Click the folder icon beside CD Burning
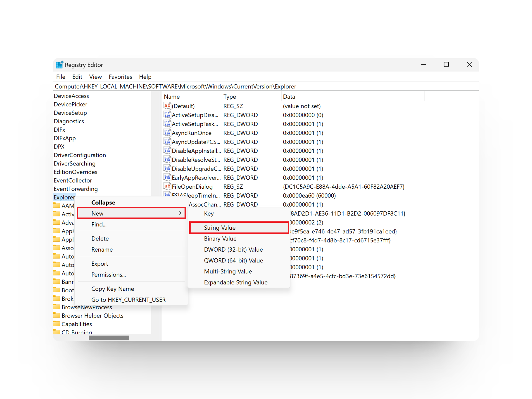The width and height of the screenshot is (532, 399). pos(57,332)
